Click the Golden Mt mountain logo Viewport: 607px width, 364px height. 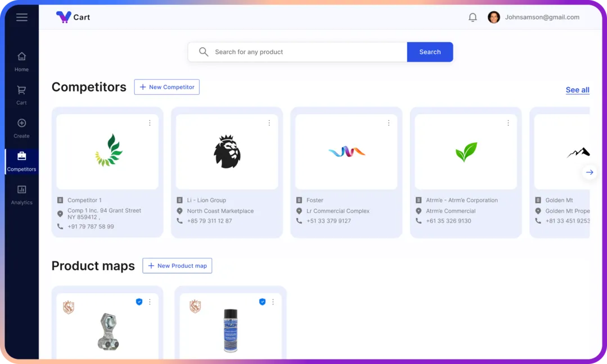tap(578, 153)
